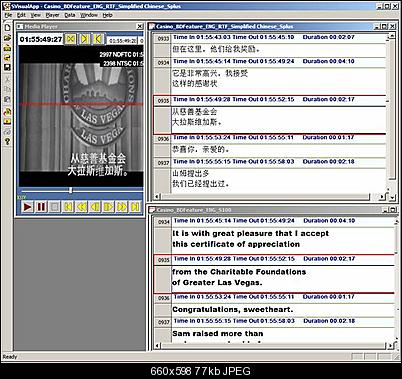Click the Help question mark icon
The image size is (402, 379).
coord(7,141)
